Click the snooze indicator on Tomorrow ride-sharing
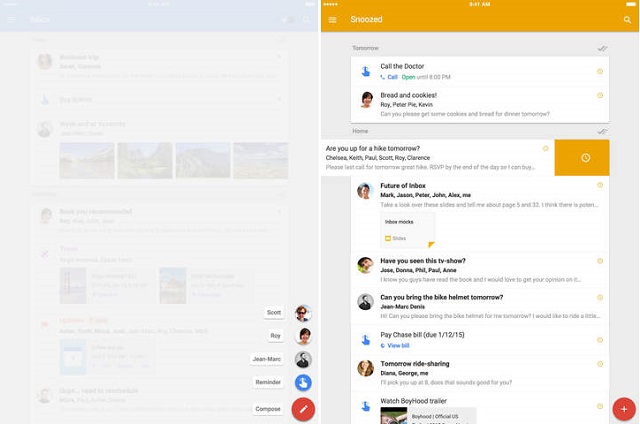The width and height of the screenshot is (640, 424). [600, 364]
